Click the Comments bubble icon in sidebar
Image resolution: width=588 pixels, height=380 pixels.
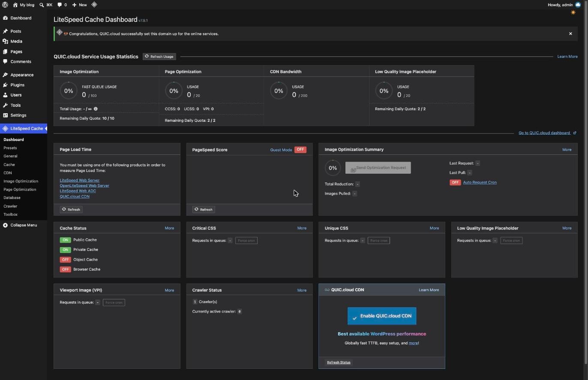coord(5,61)
